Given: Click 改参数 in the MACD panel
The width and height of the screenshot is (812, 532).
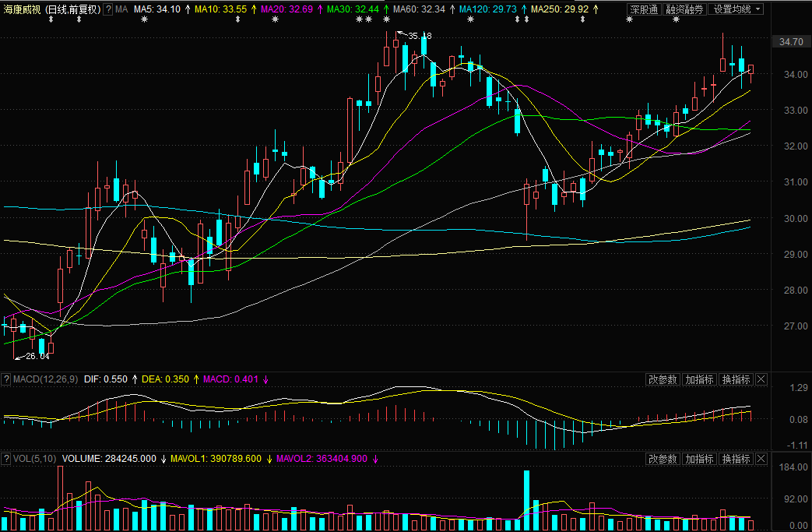Looking at the screenshot, I should (x=663, y=379).
